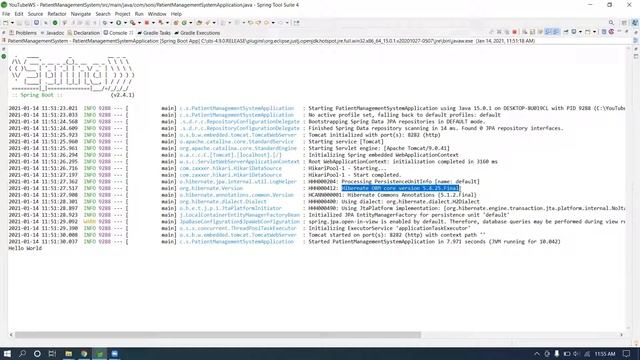Click the Open Perspective icon
The width and height of the screenshot is (640, 360).
[x=624, y=23]
